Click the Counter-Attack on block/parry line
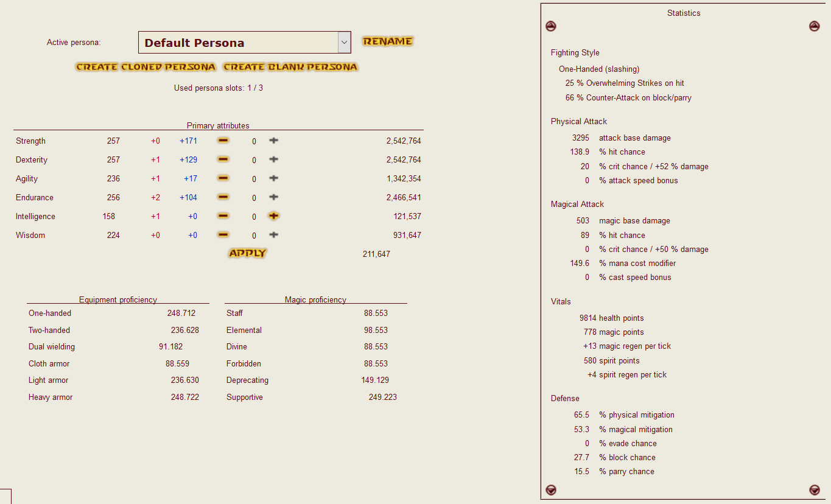The image size is (831, 504). [628, 98]
